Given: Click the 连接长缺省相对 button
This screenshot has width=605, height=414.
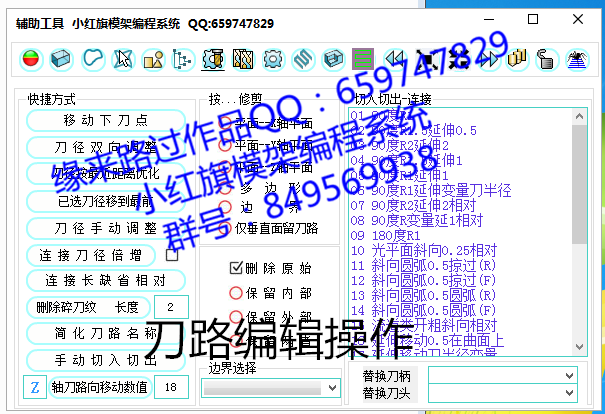Looking at the screenshot, I should [x=106, y=281].
